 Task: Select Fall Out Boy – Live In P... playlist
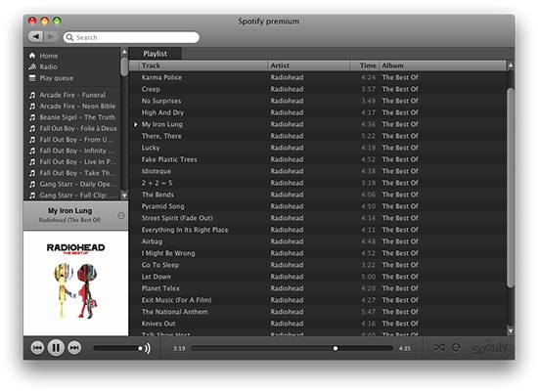coord(78,162)
